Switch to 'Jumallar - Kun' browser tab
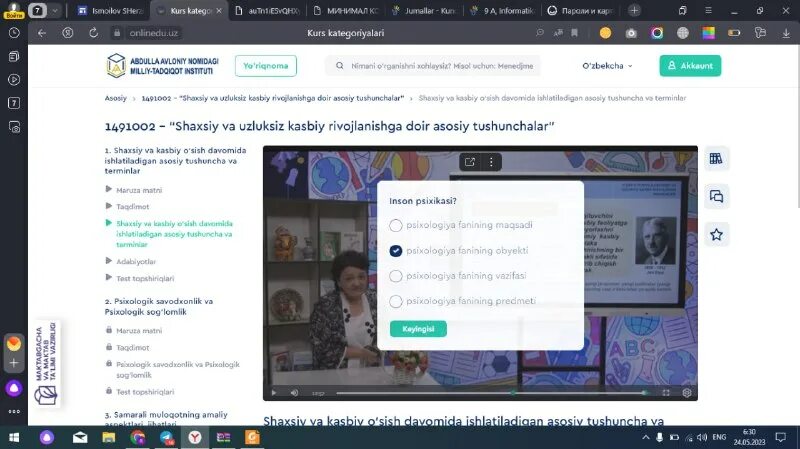Image resolution: width=800 pixels, height=449 pixels. click(423, 11)
